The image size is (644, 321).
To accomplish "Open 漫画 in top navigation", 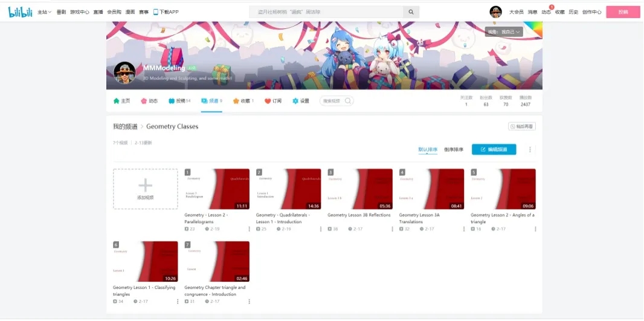I will coord(130,12).
